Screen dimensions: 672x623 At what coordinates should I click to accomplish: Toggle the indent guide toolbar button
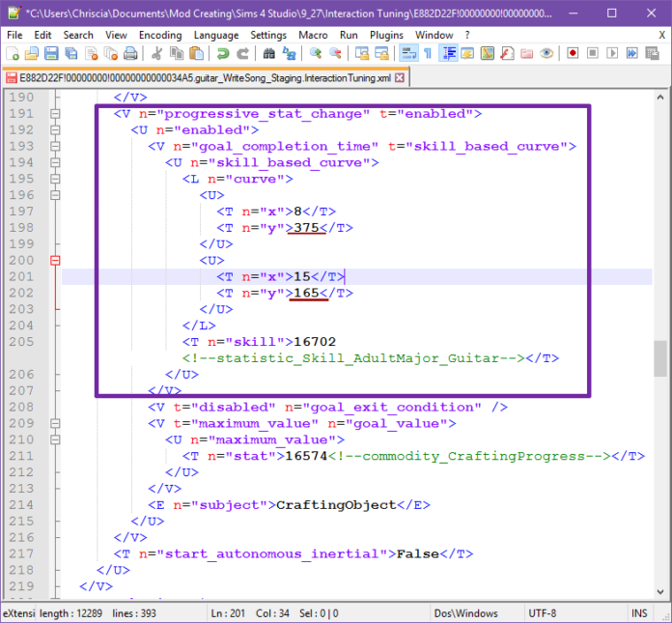[x=449, y=54]
